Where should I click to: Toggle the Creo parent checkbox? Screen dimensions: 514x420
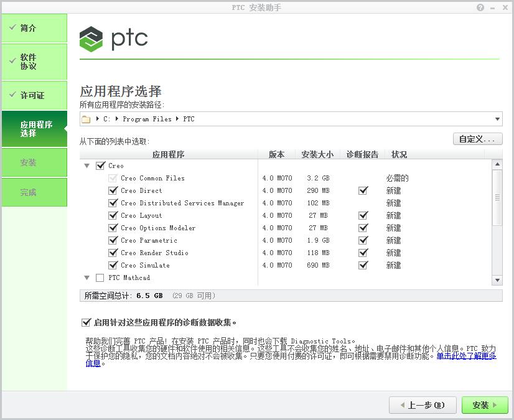coord(100,166)
